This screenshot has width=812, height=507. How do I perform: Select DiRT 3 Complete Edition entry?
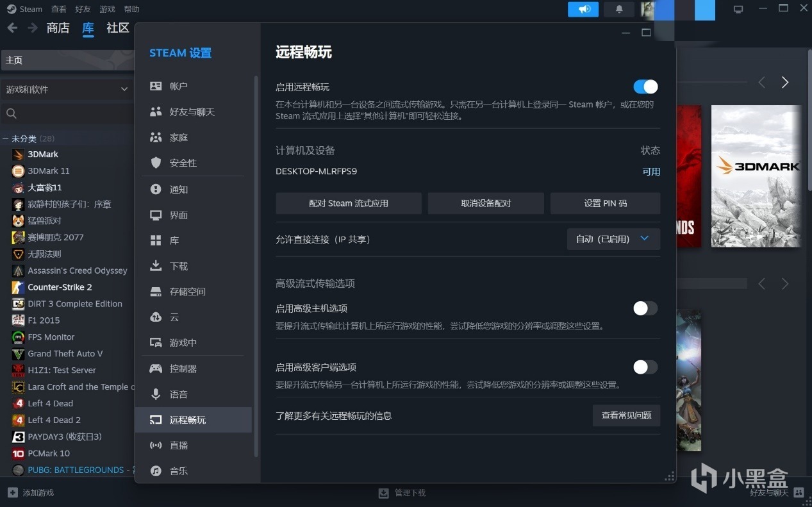click(x=75, y=304)
